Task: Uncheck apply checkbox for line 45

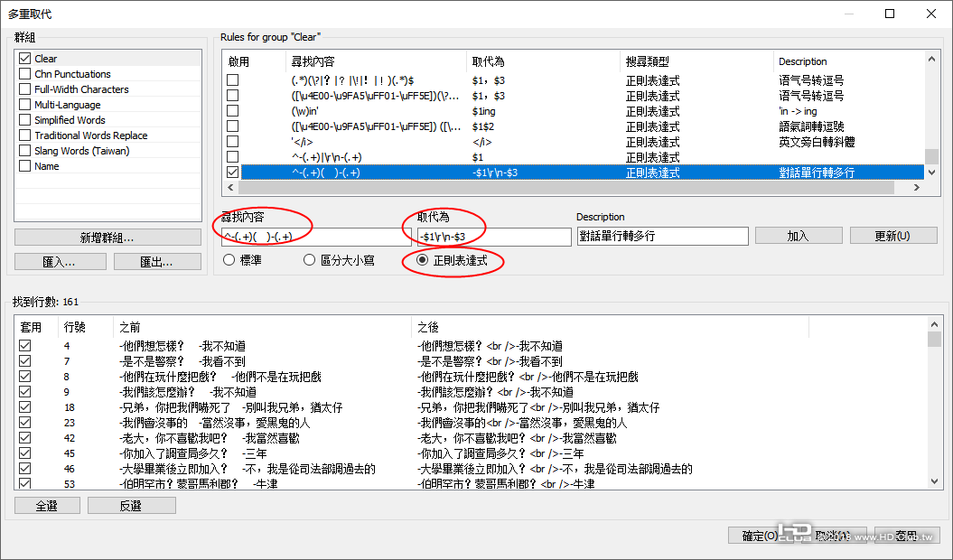Action: coord(25,453)
